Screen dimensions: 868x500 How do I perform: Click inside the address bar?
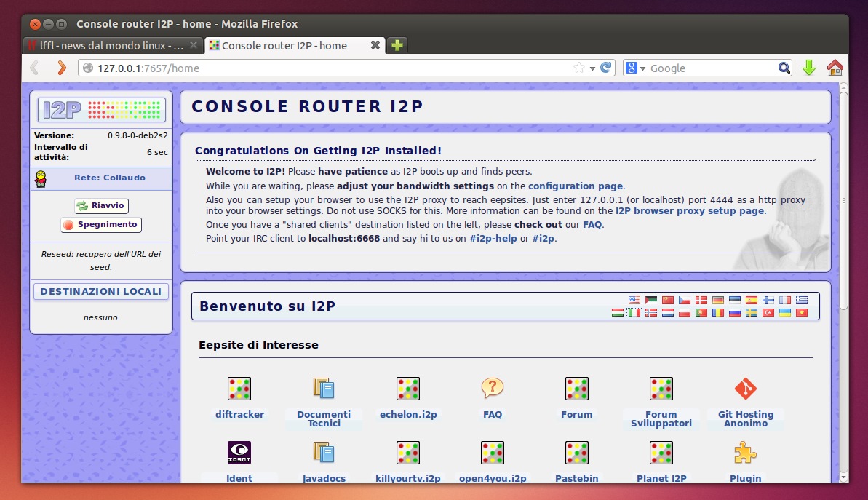[291, 68]
